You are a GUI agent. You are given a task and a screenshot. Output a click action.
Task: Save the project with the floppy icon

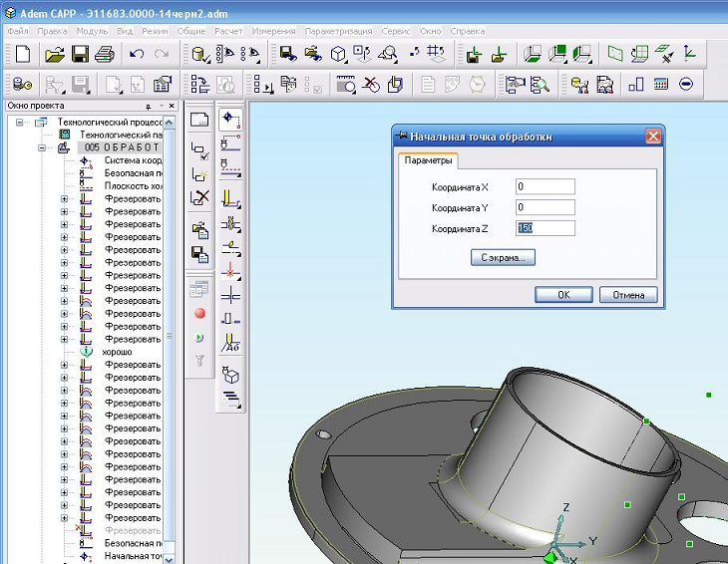[x=80, y=54]
